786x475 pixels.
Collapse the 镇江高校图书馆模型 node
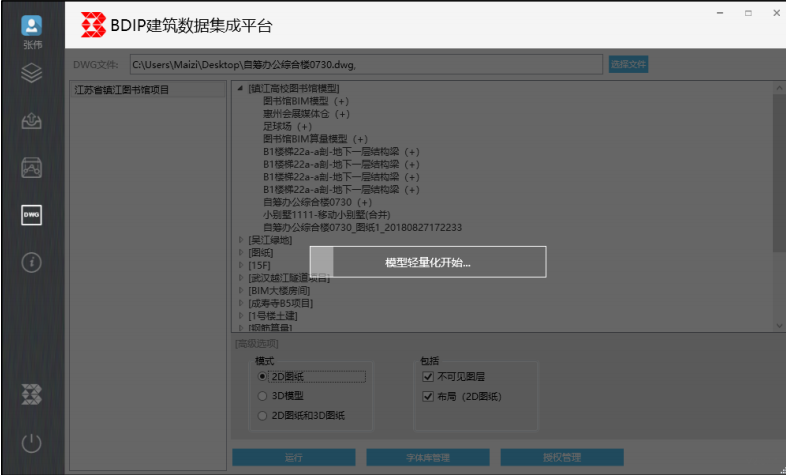[241, 89]
